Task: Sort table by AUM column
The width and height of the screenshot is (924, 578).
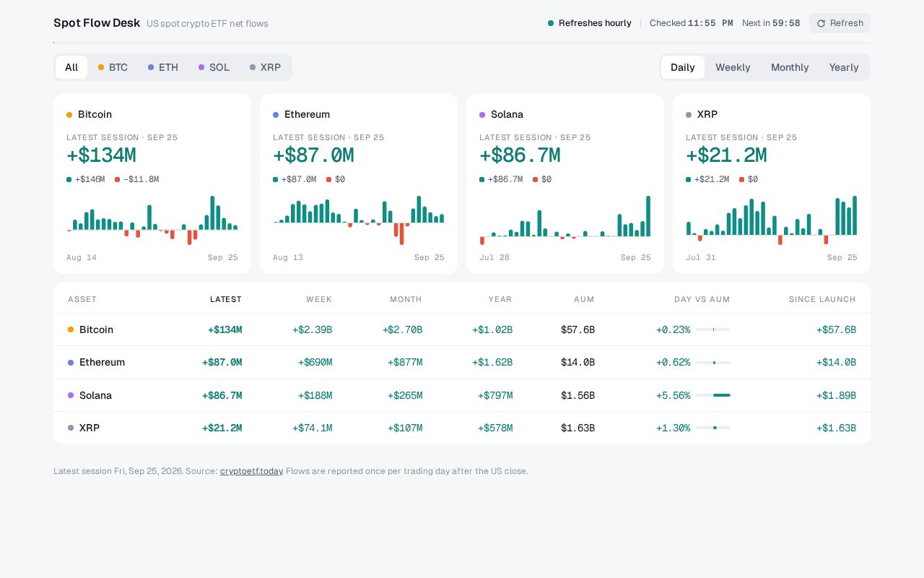Action: coord(585,299)
